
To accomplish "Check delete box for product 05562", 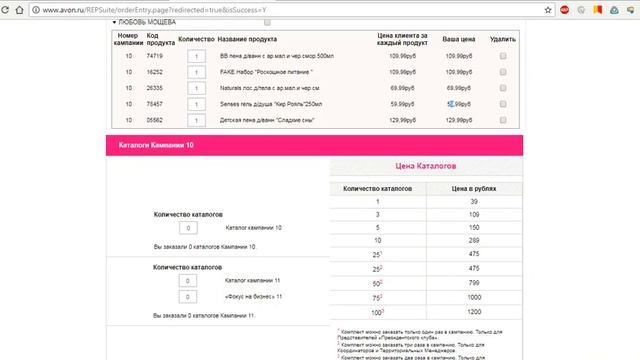I will pyautogui.click(x=503, y=120).
